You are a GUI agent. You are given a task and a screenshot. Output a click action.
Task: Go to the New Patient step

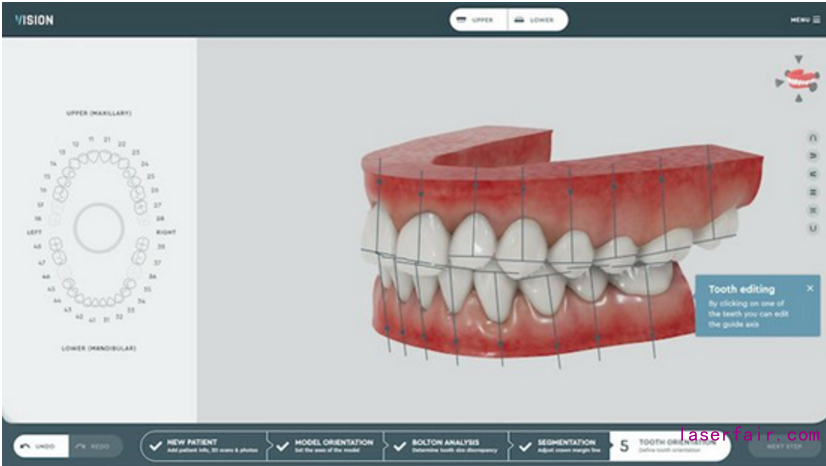tap(203, 445)
